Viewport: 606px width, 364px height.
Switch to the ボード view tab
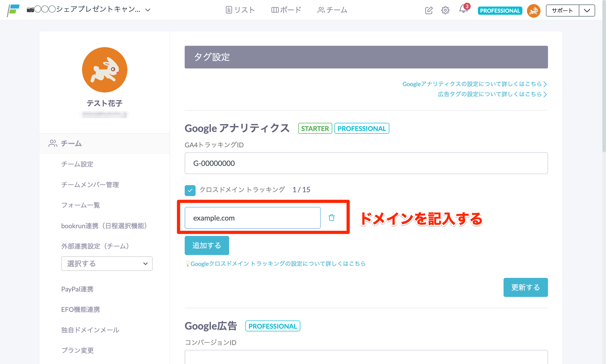[x=286, y=10]
